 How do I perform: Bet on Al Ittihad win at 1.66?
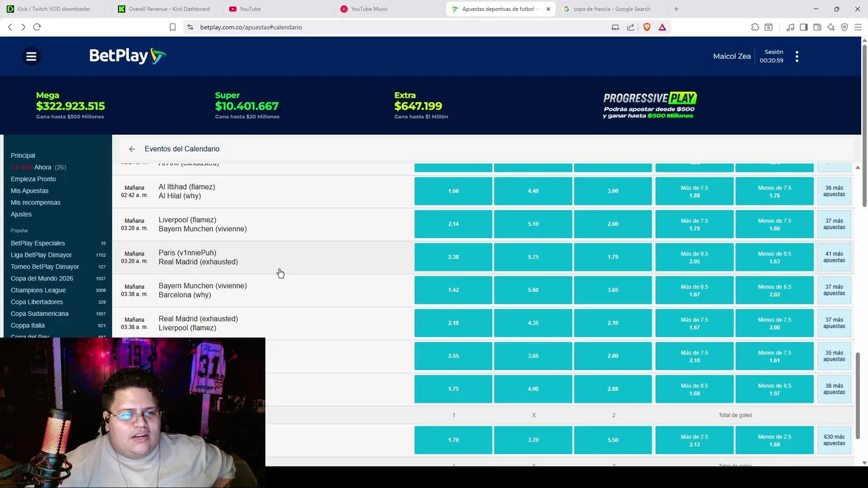tap(453, 191)
